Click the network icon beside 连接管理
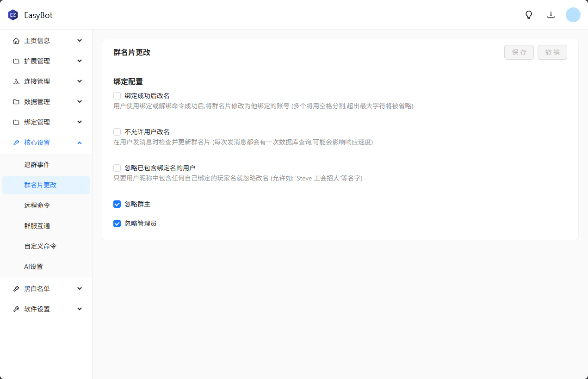Viewport: 588px width, 379px height. (16, 81)
